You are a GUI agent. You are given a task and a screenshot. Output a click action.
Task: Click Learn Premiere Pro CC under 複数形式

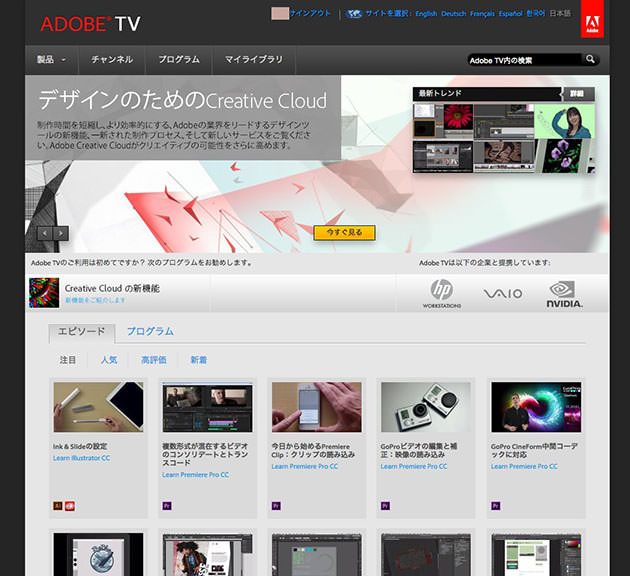(x=196, y=475)
